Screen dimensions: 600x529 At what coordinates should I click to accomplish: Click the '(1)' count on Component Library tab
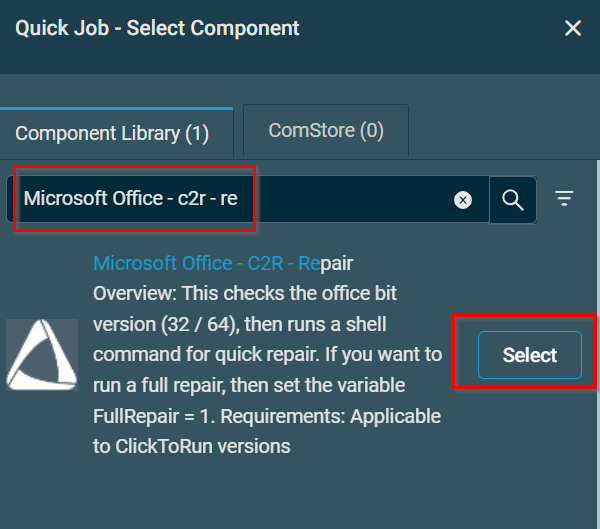[197, 133]
